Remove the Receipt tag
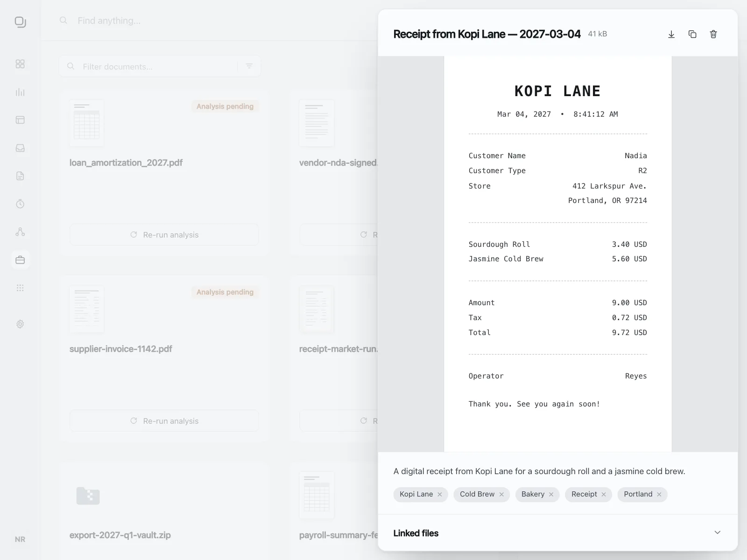The image size is (747, 560). [x=604, y=494]
